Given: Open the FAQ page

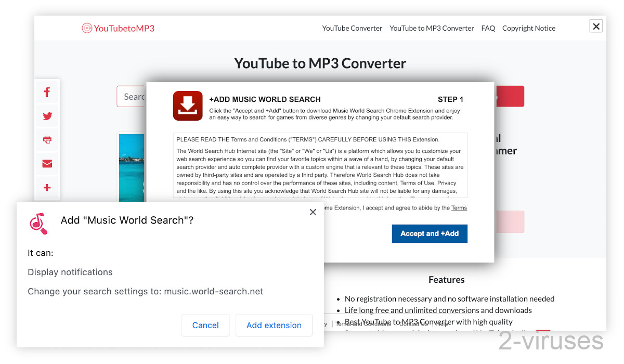Looking at the screenshot, I should click(x=488, y=28).
